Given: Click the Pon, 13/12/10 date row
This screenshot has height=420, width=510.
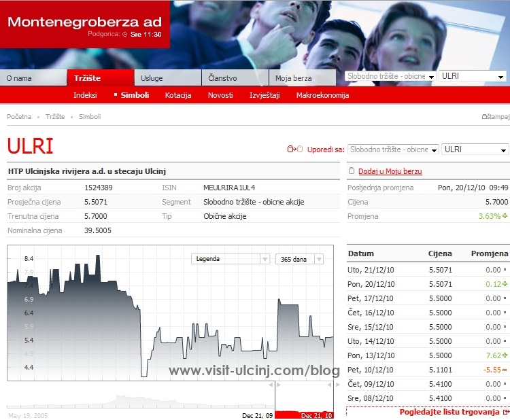Looking at the screenshot, I should coord(428,355).
